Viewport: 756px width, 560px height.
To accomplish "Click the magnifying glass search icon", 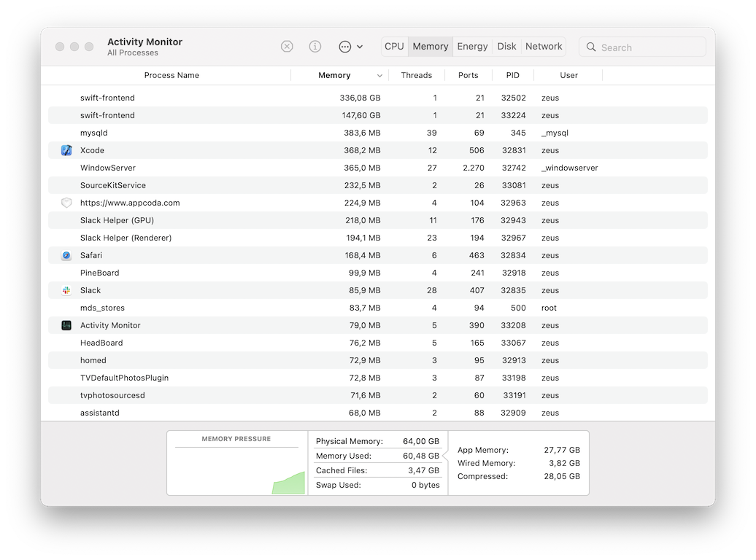I will click(x=590, y=47).
